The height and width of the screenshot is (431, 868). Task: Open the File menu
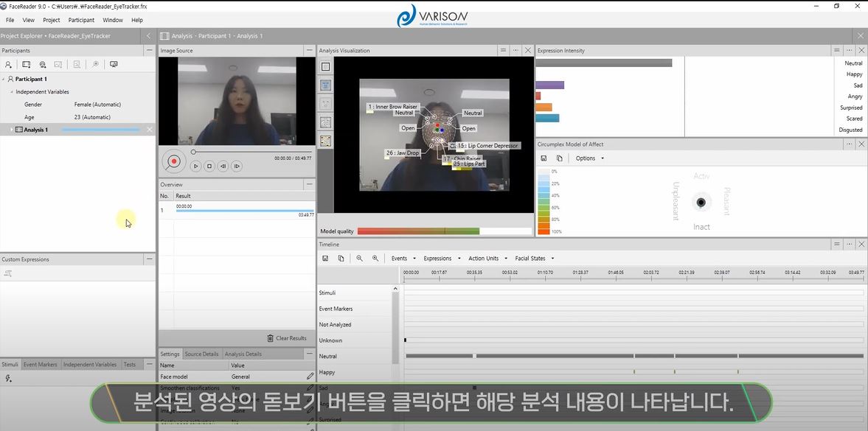click(10, 20)
